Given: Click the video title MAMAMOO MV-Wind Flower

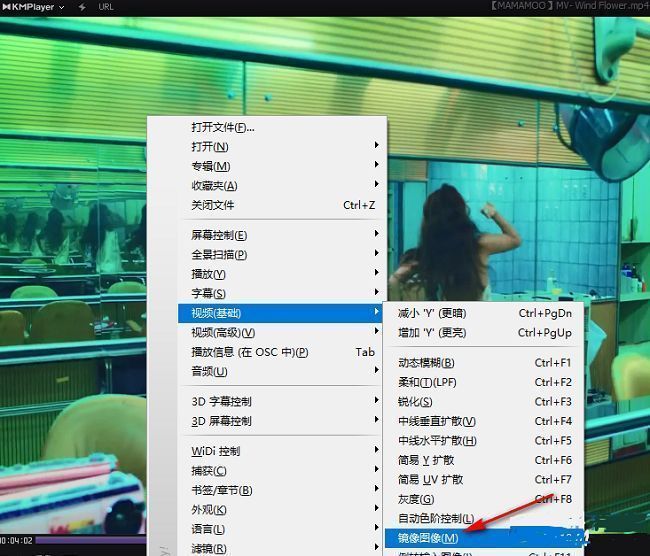Looking at the screenshot, I should click(570, 6).
